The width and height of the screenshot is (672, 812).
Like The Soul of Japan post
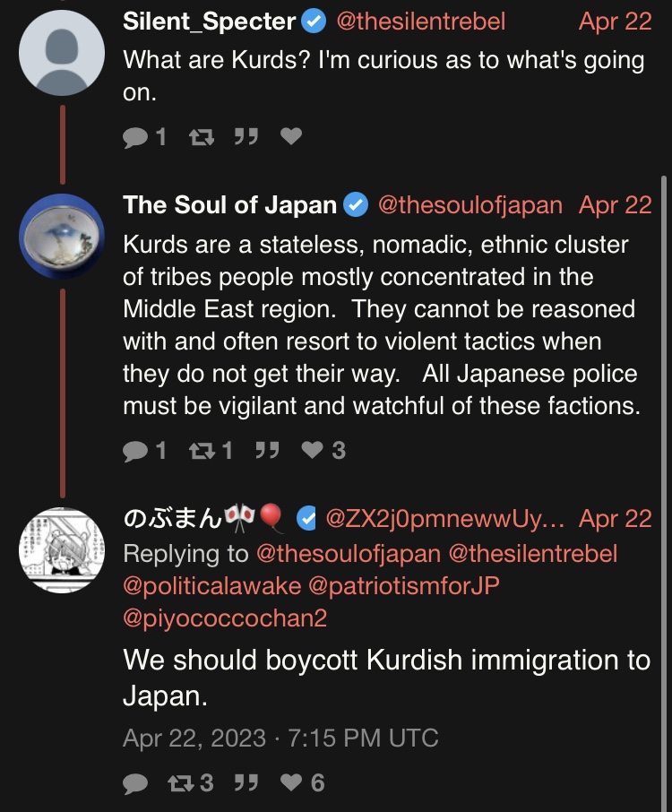(x=312, y=450)
